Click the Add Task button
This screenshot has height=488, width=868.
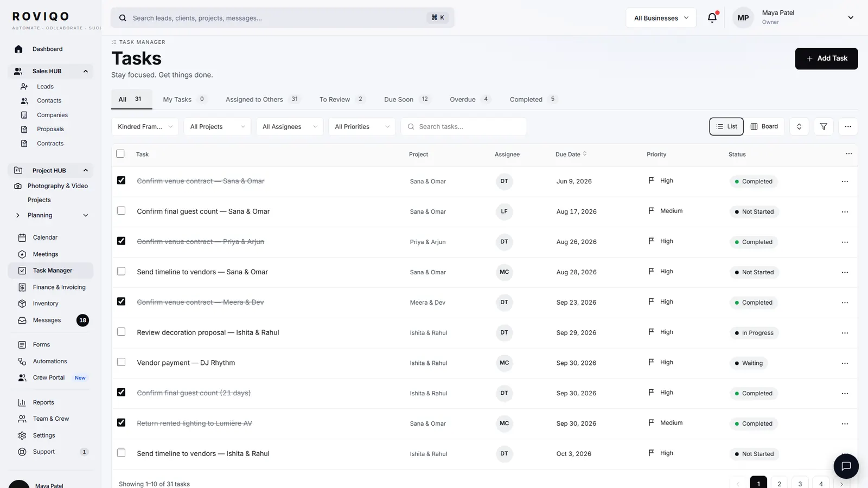pos(826,59)
